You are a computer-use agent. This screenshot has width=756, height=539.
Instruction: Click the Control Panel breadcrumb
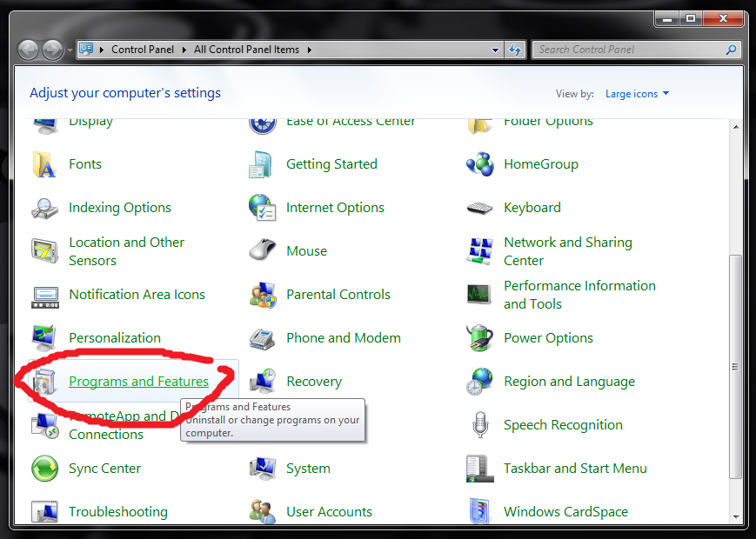point(143,50)
